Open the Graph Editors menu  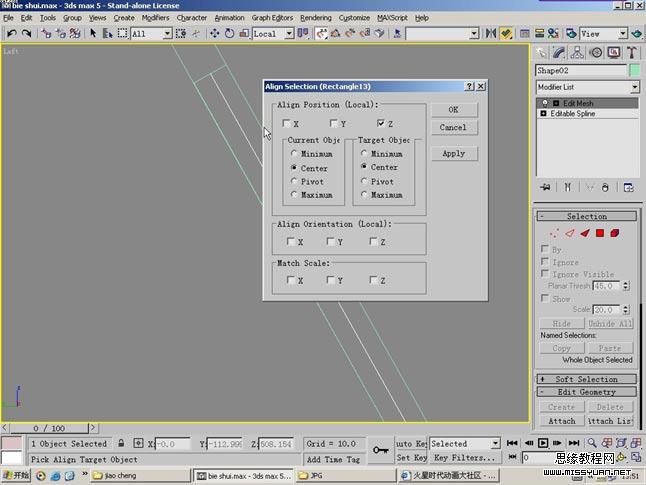(272, 18)
